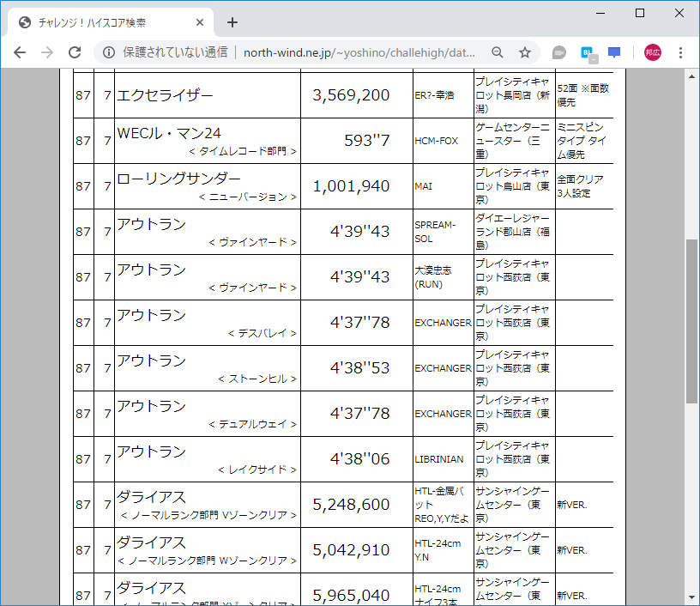
Task: Click the globe favicon on the browser tab
Action: pos(23,22)
